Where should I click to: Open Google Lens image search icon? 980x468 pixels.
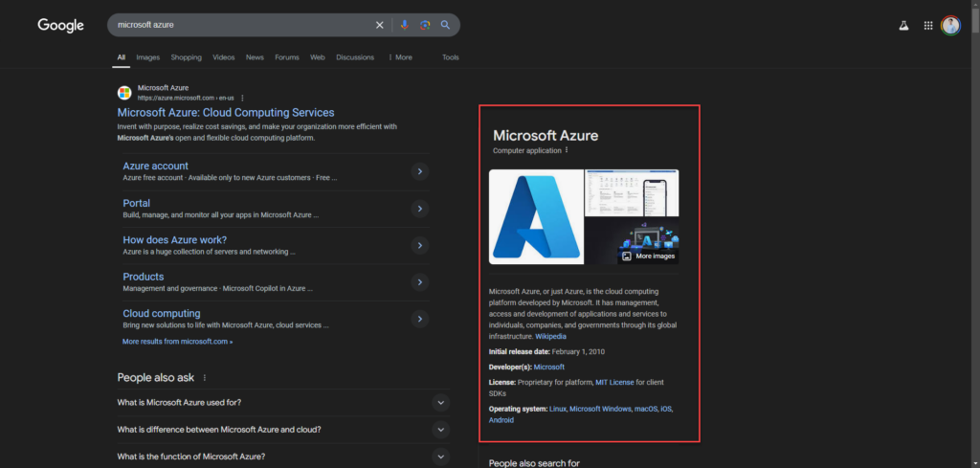pyautogui.click(x=425, y=25)
